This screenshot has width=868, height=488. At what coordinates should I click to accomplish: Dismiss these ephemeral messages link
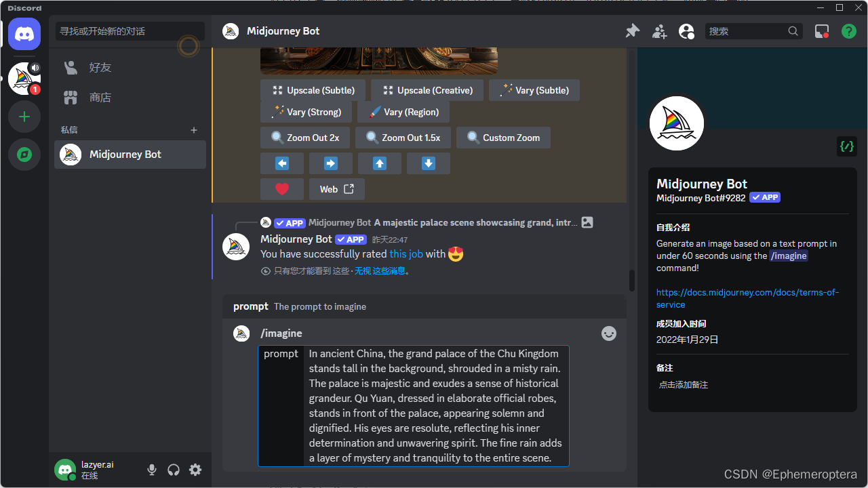point(380,271)
